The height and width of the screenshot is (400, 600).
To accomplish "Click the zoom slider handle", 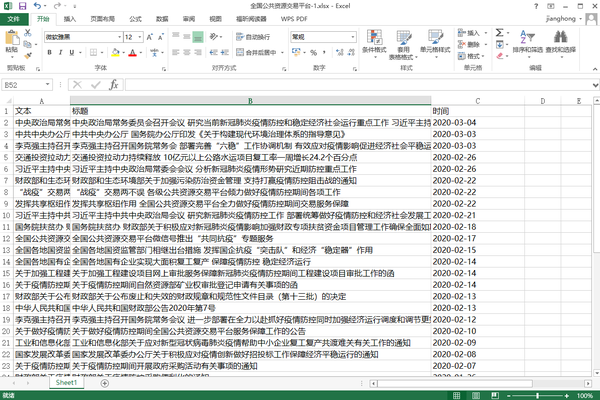I will (x=538, y=396).
